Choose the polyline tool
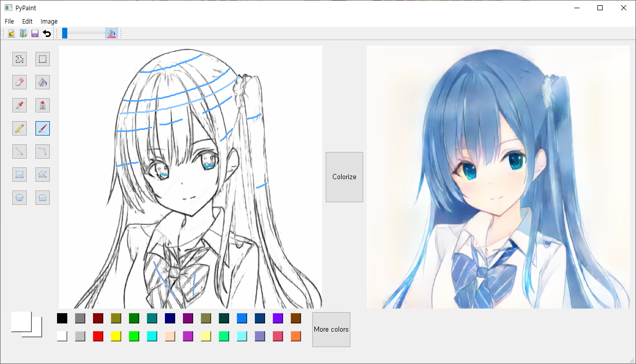The width and height of the screenshot is (636, 364). point(43,151)
